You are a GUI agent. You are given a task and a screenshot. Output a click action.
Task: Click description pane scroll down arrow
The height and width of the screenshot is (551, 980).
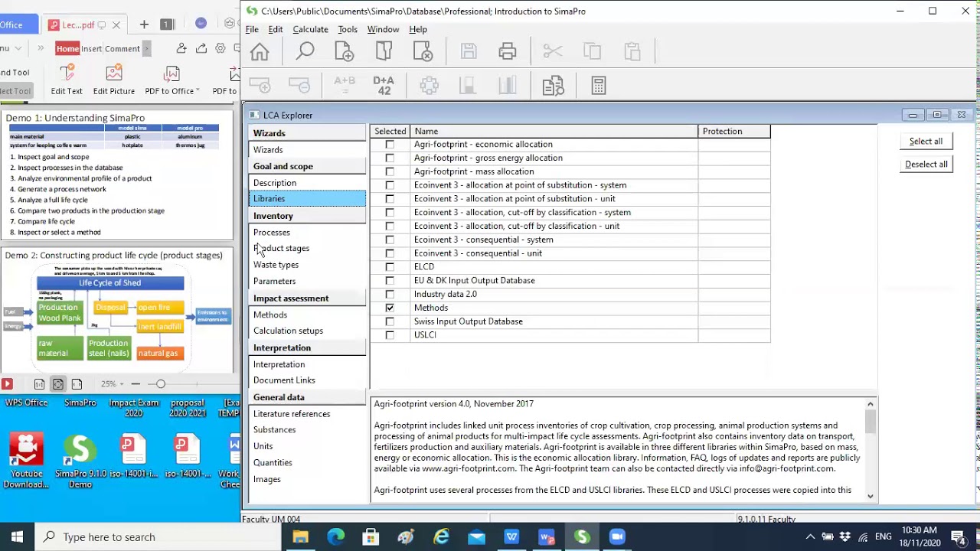871,496
